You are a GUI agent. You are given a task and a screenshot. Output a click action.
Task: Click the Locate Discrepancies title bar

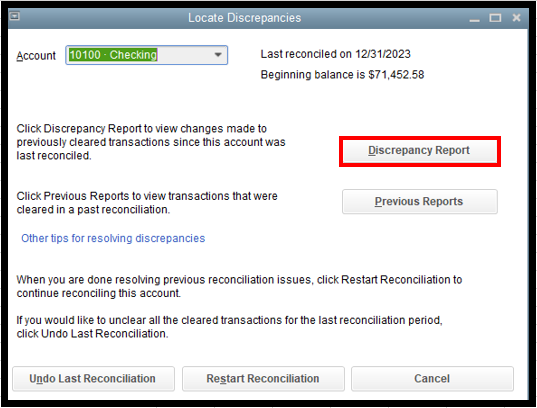coord(245,18)
